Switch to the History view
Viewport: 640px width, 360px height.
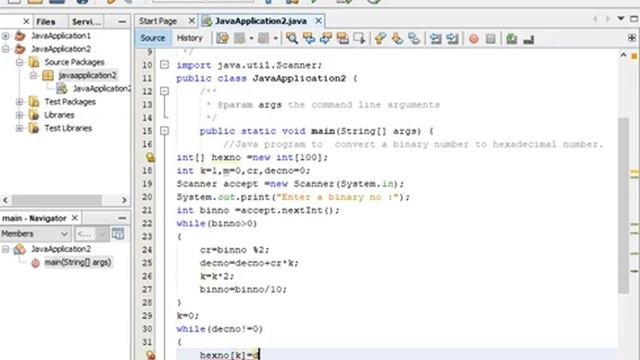click(x=189, y=38)
